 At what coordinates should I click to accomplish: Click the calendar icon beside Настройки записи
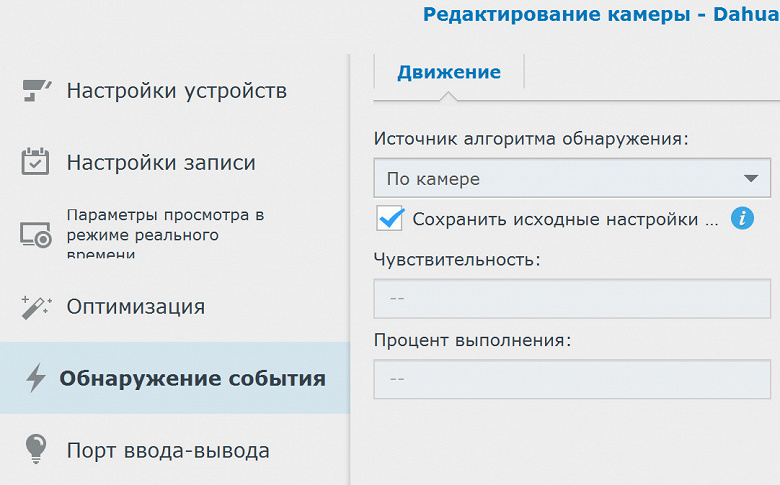point(36,162)
